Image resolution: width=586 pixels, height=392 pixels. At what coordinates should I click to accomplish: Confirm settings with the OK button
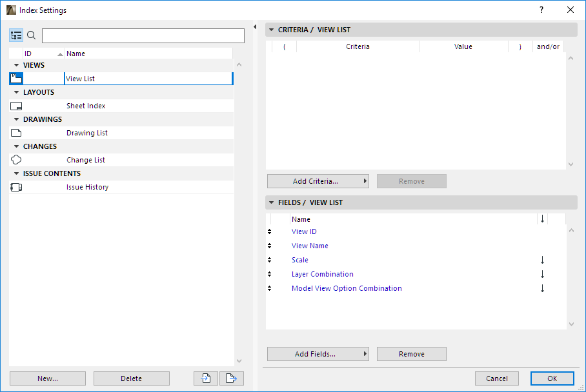pos(552,378)
